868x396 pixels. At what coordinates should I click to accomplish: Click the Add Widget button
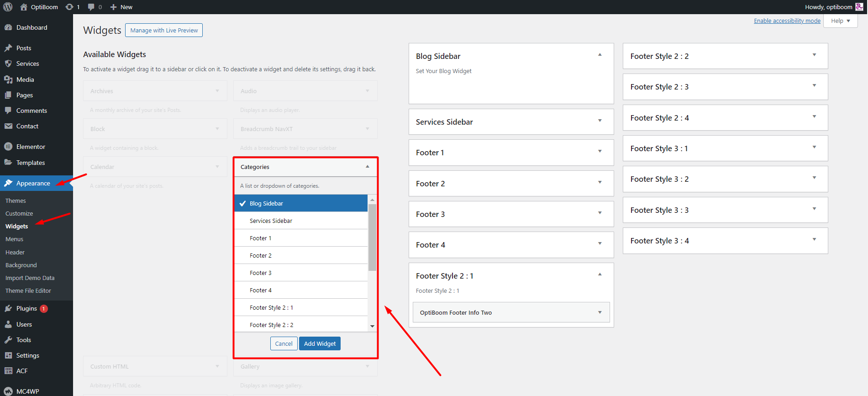pos(320,343)
